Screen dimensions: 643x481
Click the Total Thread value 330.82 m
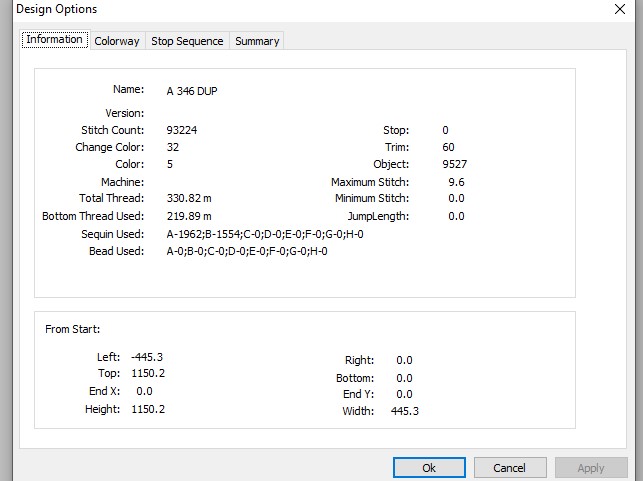189,198
